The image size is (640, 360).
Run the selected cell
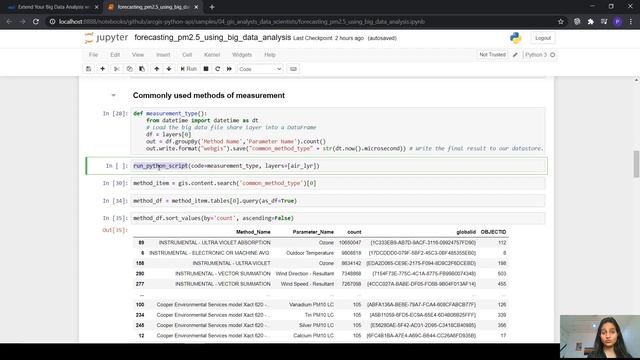click(189, 69)
